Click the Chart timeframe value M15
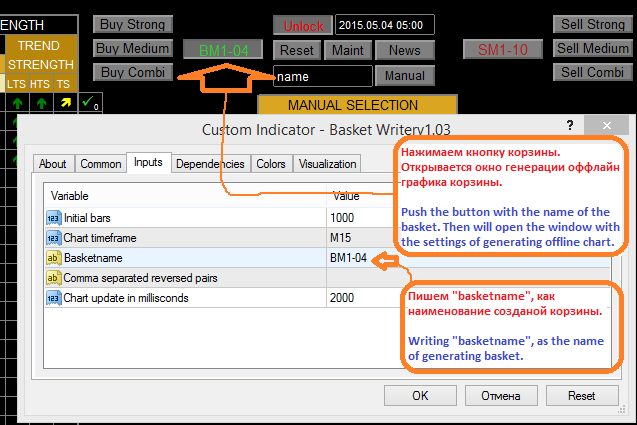The width and height of the screenshot is (637, 425). pyautogui.click(x=340, y=238)
